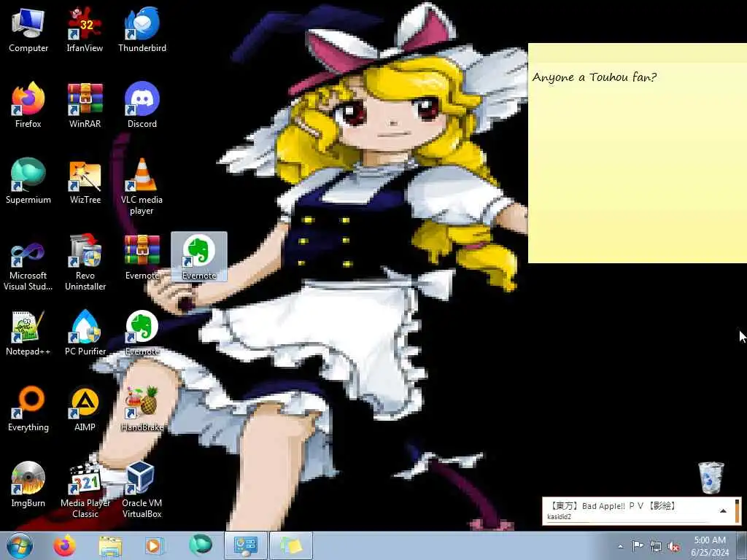This screenshot has height=560, width=747.
Task: Select the AIMP desktop shortcut
Action: pos(85,408)
